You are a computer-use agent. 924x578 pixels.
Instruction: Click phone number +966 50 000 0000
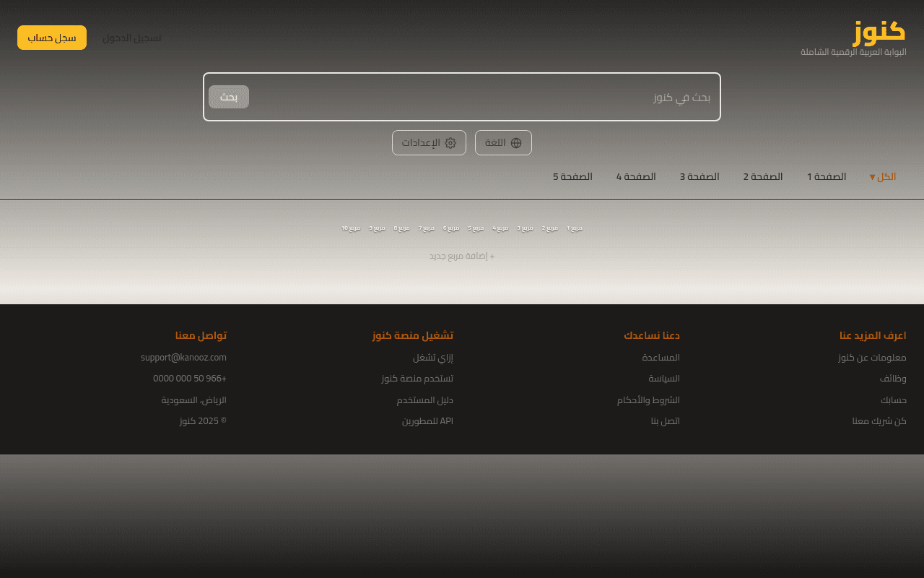190,379
